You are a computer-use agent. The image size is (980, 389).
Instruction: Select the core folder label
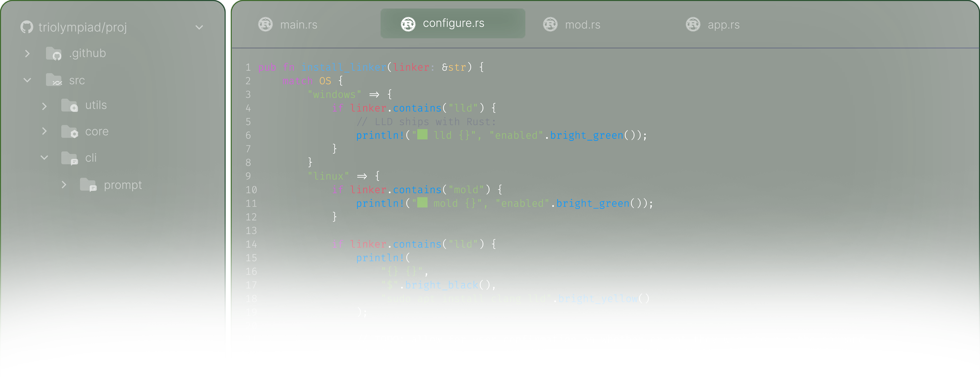97,132
